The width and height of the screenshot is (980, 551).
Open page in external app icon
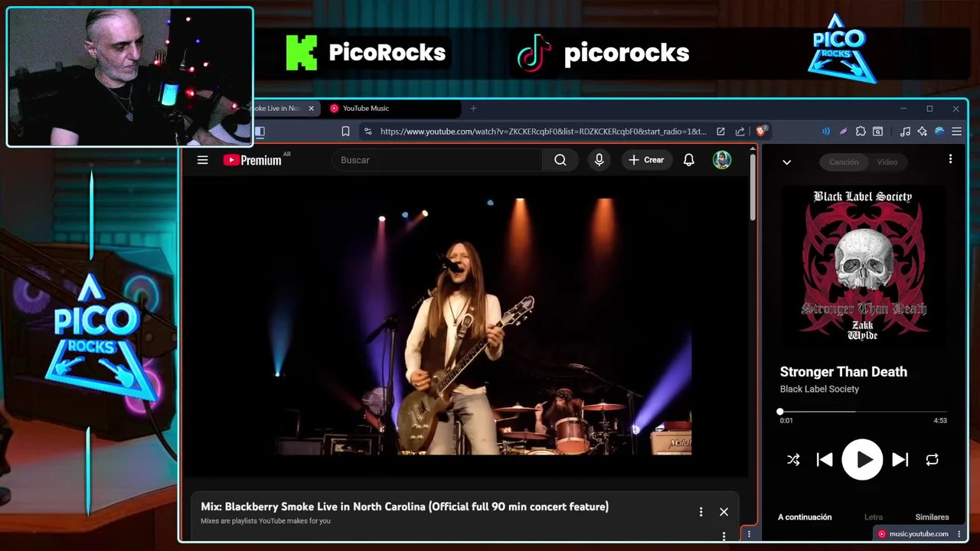(x=720, y=132)
